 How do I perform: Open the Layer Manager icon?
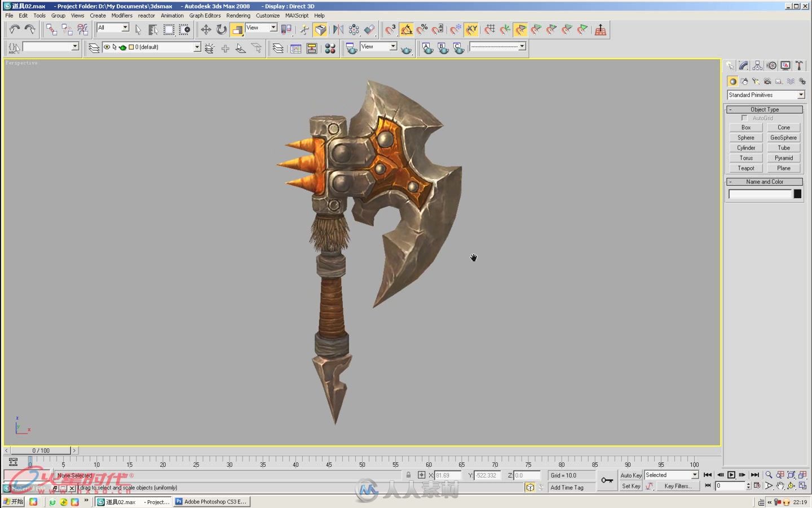tap(278, 49)
